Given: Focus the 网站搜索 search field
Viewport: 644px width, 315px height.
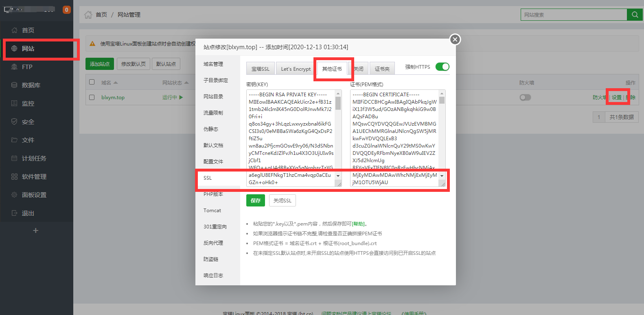Looking at the screenshot, I should (x=574, y=15).
